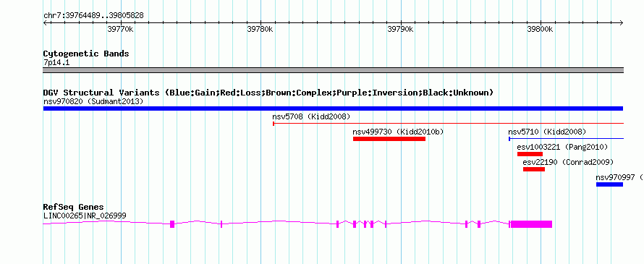Click the 39780k ruler tick label

(260, 30)
